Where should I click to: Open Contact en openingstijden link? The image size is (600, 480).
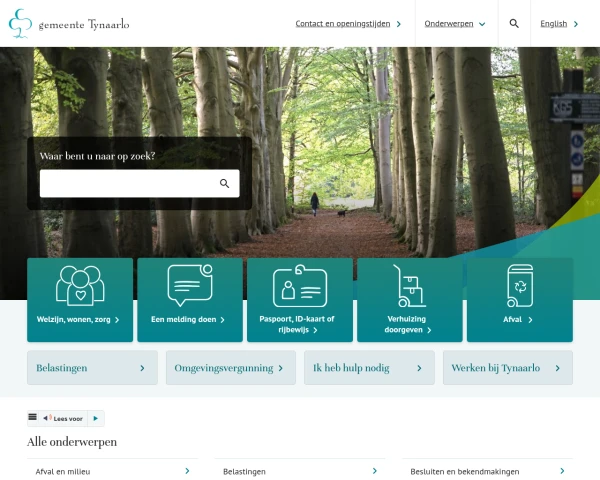343,24
